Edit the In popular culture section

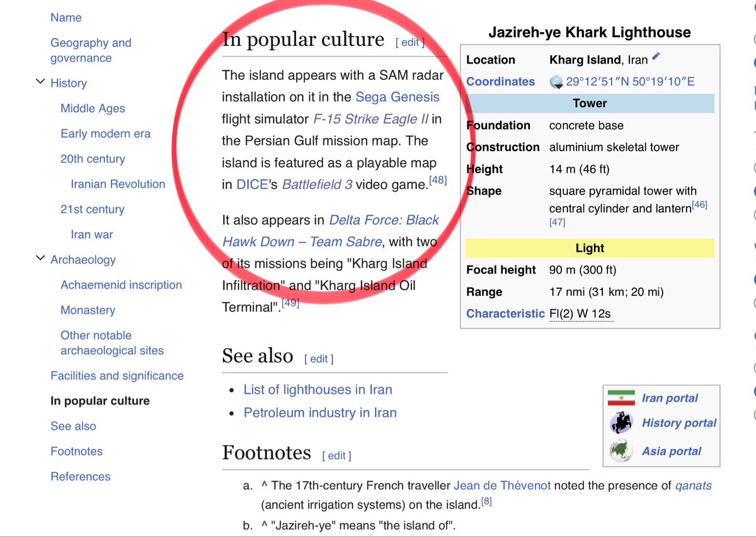tap(410, 42)
